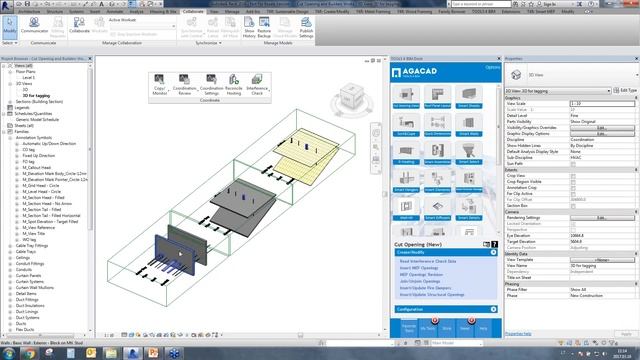
Task: Open the Sort&Copy tool tile
Action: (x=406, y=125)
